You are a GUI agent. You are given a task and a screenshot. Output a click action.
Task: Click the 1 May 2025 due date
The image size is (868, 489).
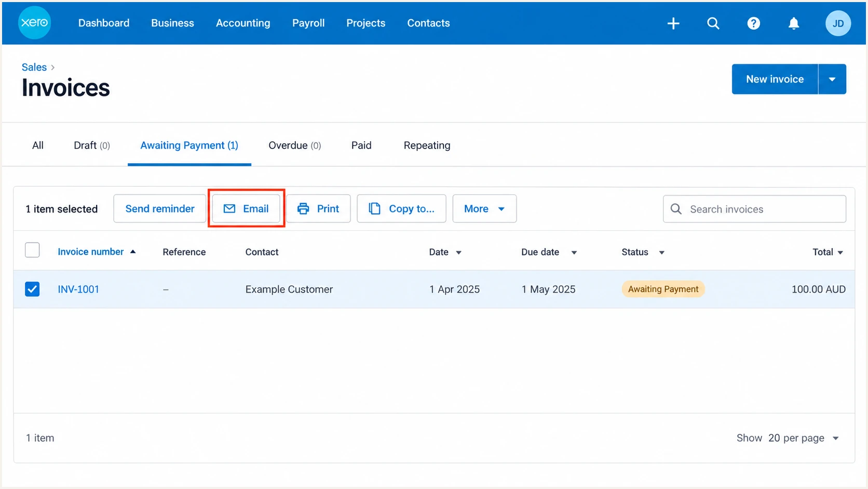click(548, 289)
